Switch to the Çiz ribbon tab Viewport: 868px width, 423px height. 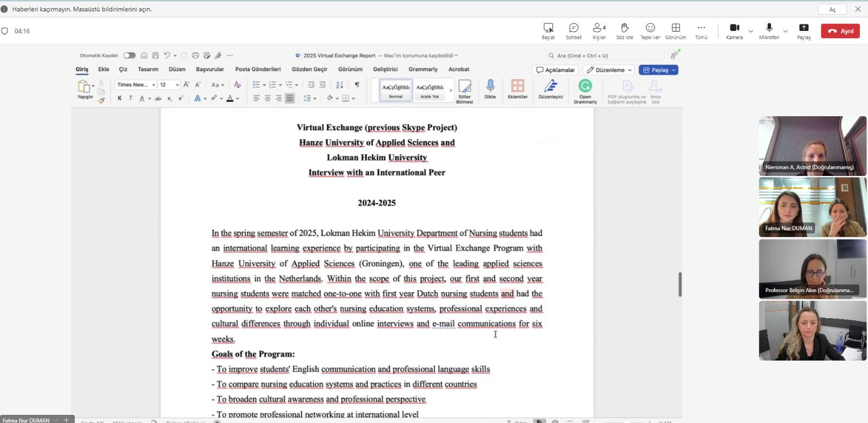pos(123,70)
